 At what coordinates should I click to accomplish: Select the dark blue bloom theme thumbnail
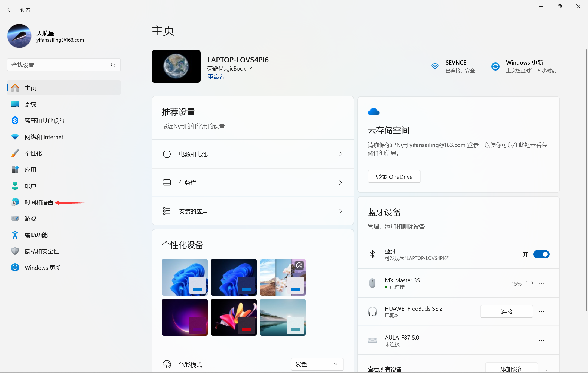234,277
